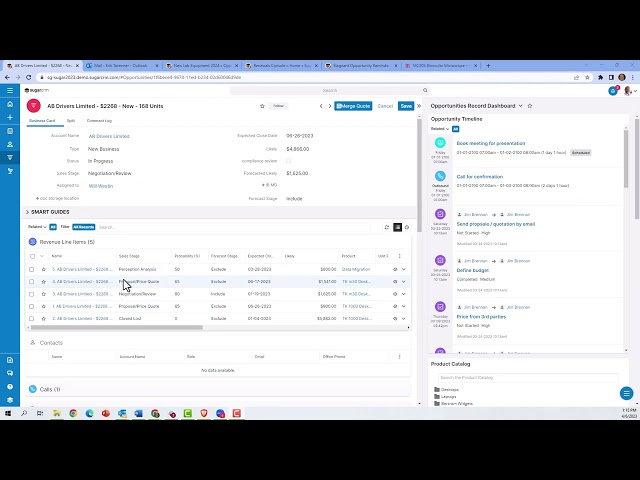Toggle the compliance review checkbox
Image resolution: width=640 pixels, height=480 pixels.
pyautogui.click(x=289, y=161)
